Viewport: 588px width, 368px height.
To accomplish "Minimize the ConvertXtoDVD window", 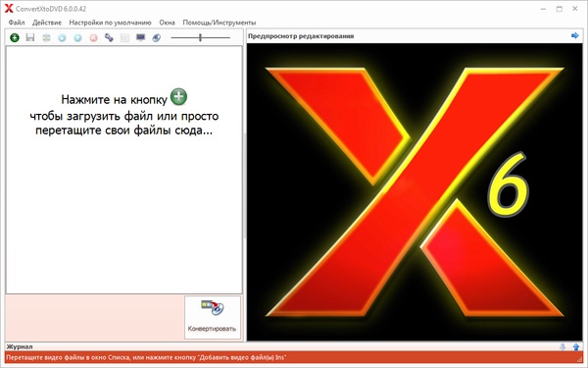I will [543, 9].
